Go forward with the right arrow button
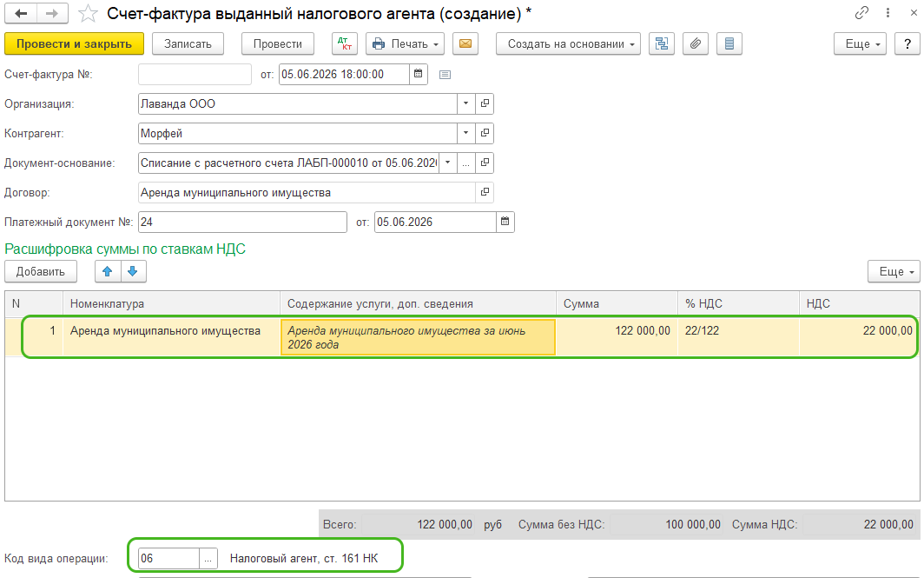The width and height of the screenshot is (924, 578). coord(52,13)
